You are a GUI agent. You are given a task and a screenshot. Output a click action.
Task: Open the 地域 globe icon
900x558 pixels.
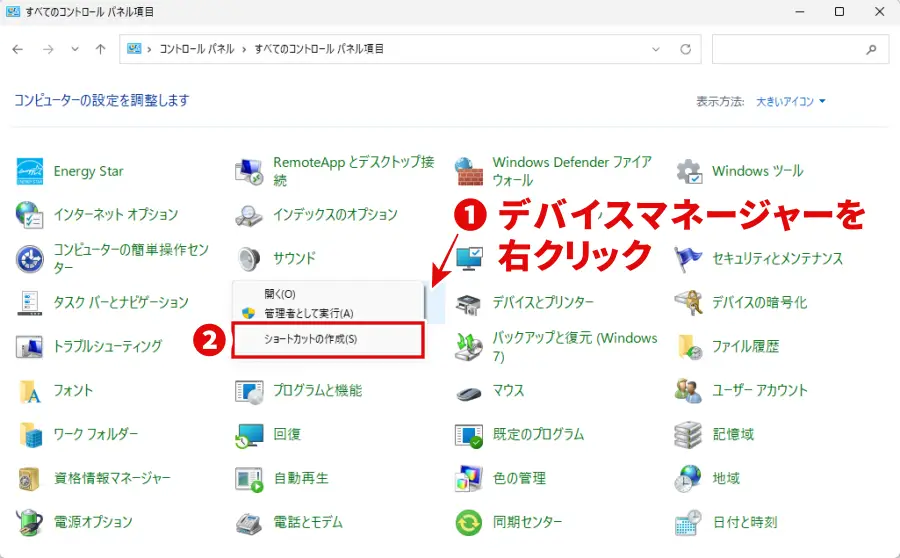688,478
